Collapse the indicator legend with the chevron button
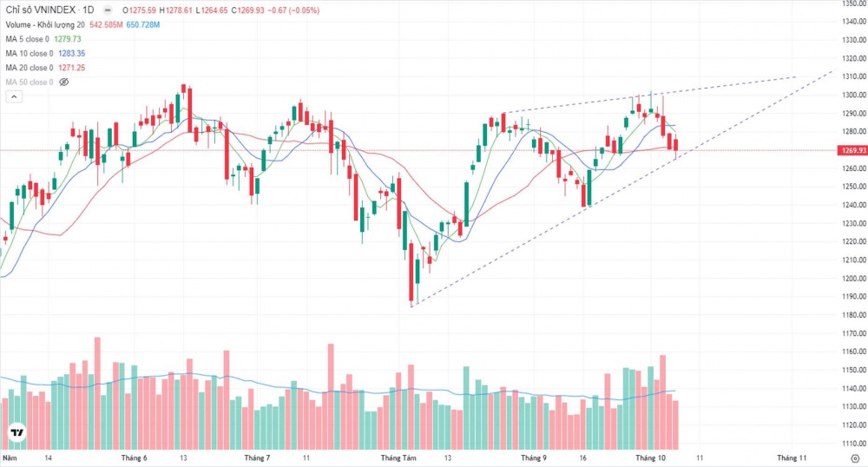 [12, 96]
